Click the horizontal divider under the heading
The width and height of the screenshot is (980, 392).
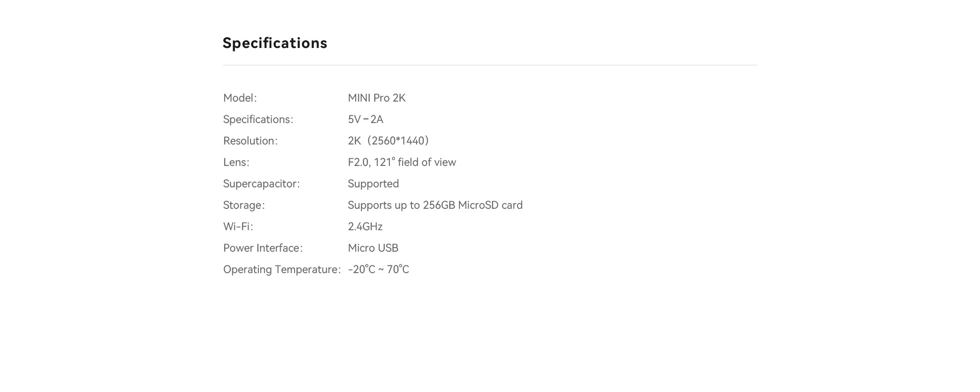489,65
